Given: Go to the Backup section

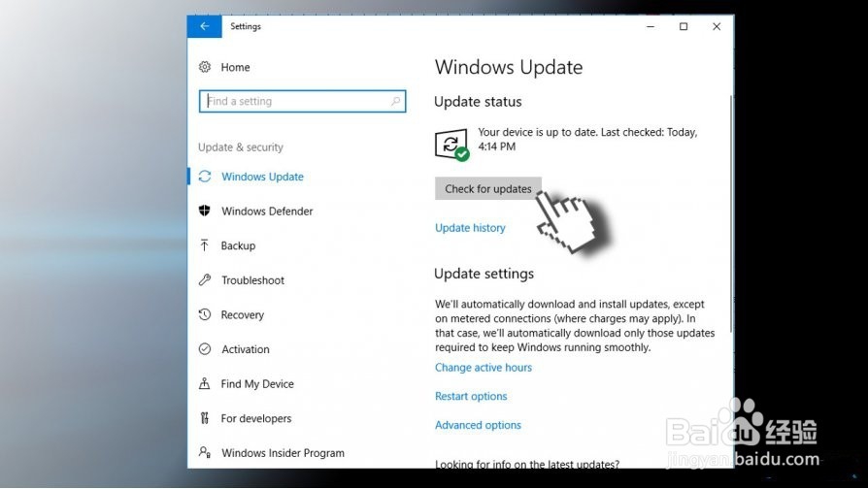Looking at the screenshot, I should pyautogui.click(x=238, y=245).
